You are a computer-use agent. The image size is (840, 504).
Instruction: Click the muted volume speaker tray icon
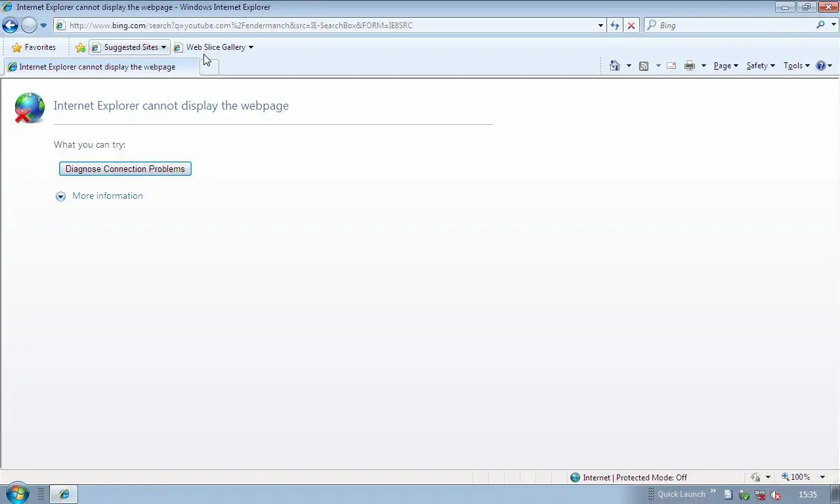[776, 495]
